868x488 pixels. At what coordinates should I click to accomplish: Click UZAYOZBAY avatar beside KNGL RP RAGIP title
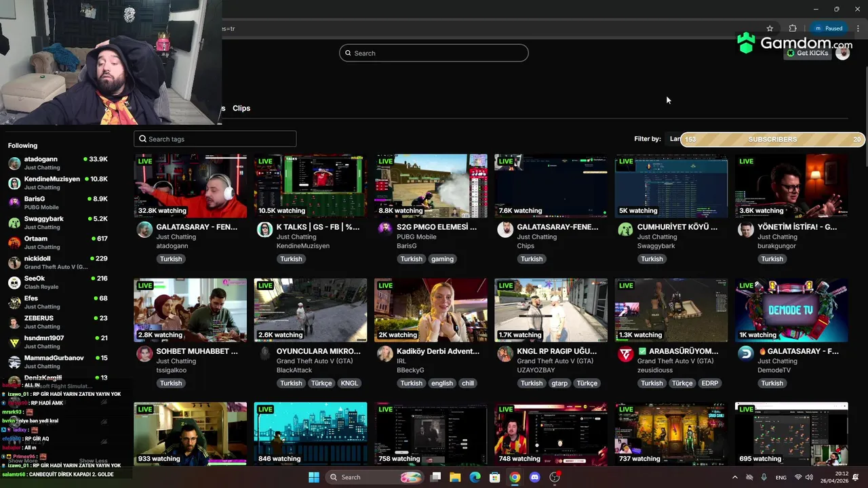[505, 353]
